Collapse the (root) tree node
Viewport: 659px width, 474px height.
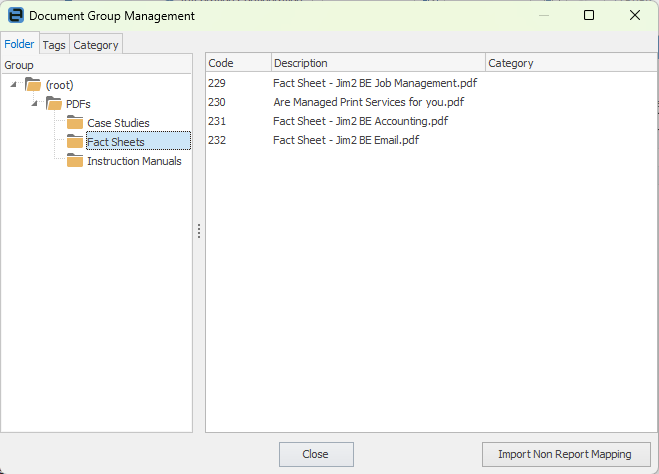(x=13, y=84)
